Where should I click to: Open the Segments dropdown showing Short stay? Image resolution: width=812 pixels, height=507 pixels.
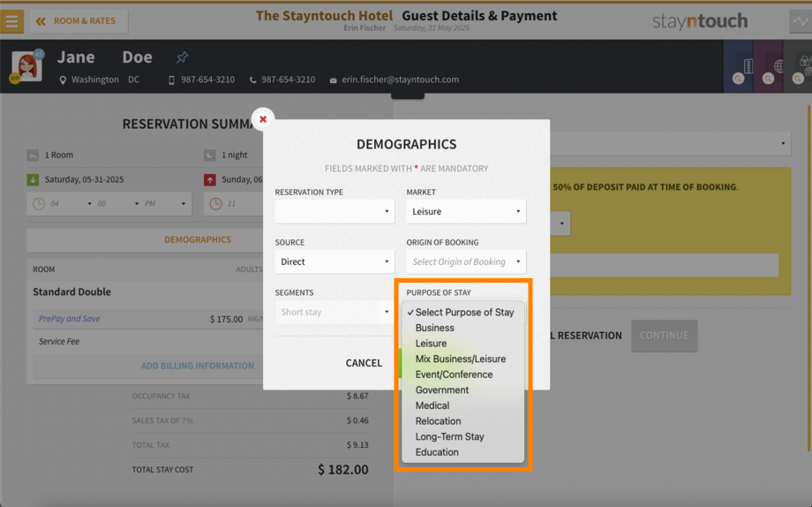tap(335, 312)
